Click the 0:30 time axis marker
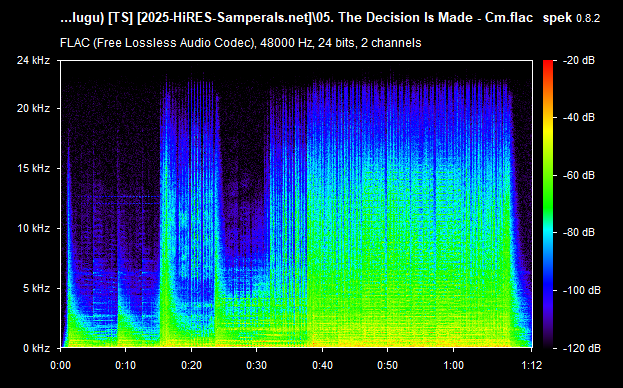623x388 pixels. click(257, 365)
